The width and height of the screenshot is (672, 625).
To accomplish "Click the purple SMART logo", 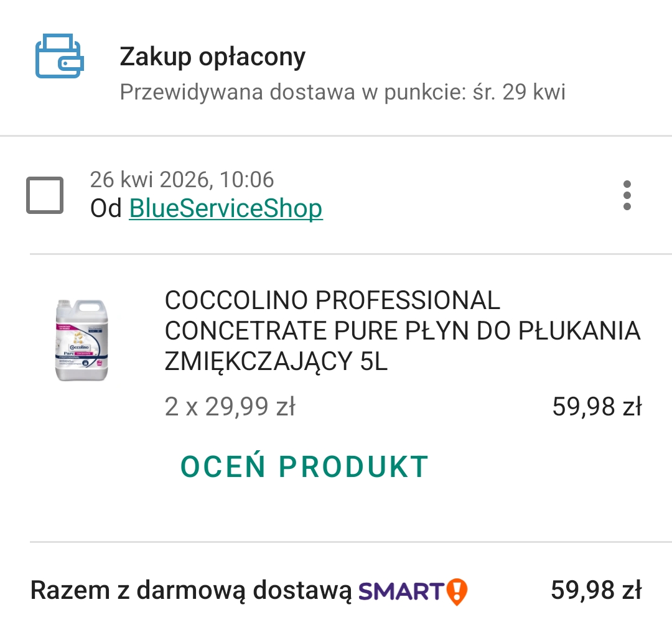I will point(401,591).
